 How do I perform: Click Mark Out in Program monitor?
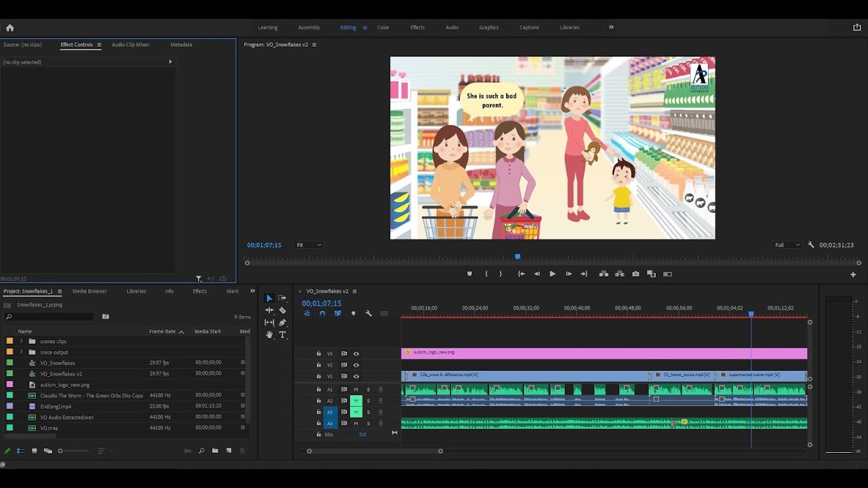pos(500,274)
